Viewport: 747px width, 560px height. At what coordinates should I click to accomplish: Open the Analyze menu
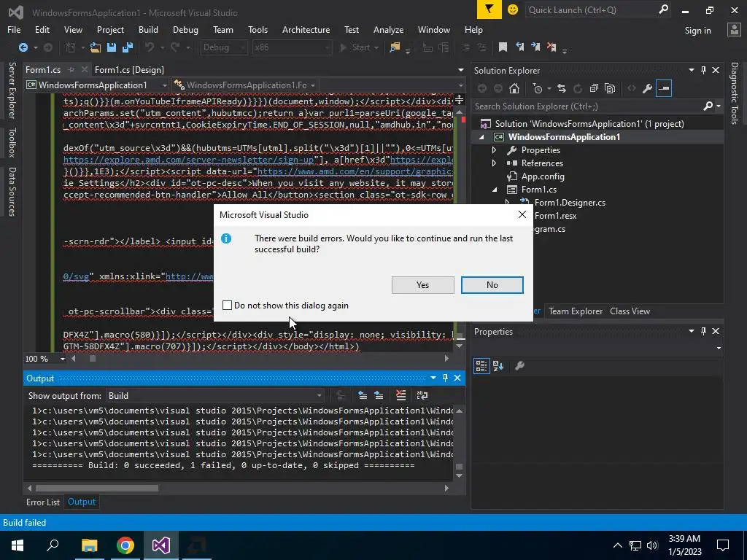(x=388, y=29)
